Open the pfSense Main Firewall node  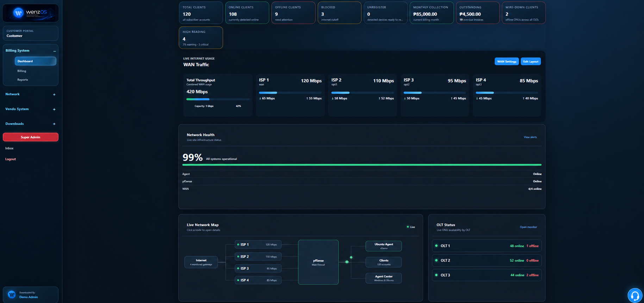tap(318, 262)
